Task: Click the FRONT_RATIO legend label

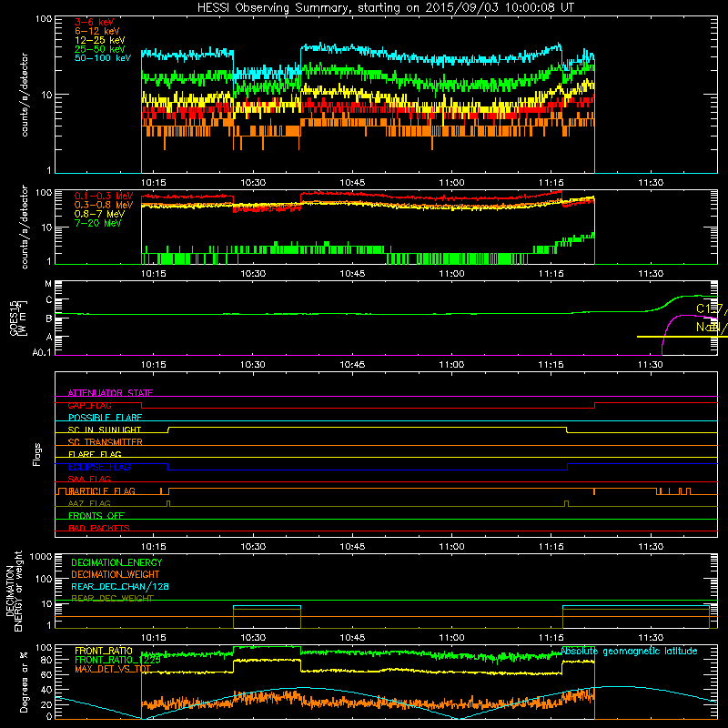Action: click(104, 651)
